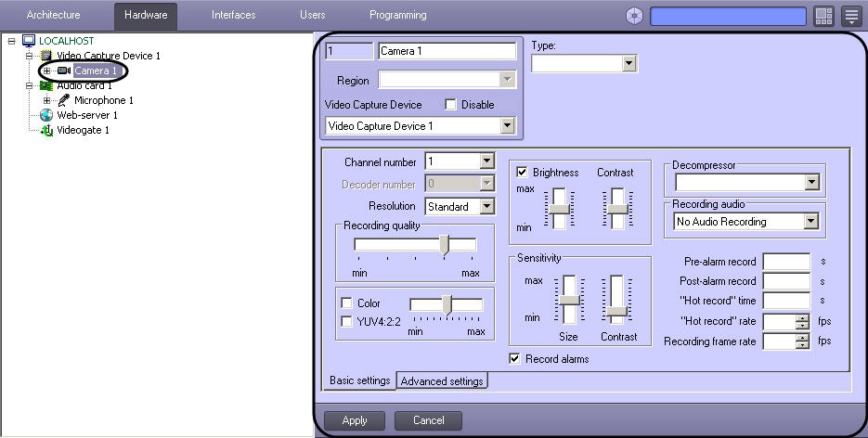Open the grid layout icon at top right
The image size is (868, 438).
823,16
